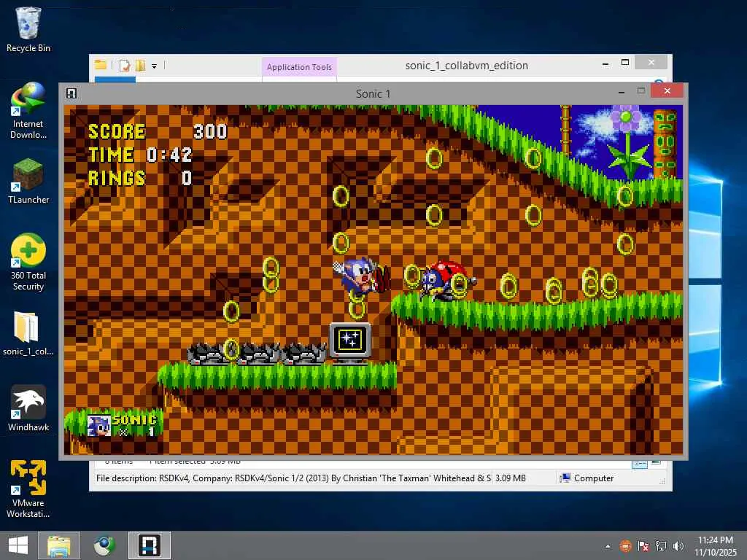Minimize the Sonic 1 game window
This screenshot has height=560, width=747.
(x=622, y=91)
